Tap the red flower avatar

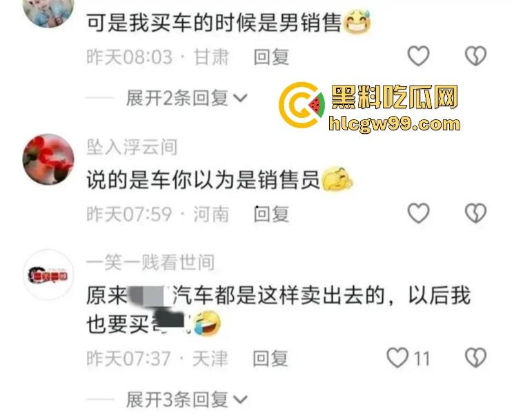point(48,159)
